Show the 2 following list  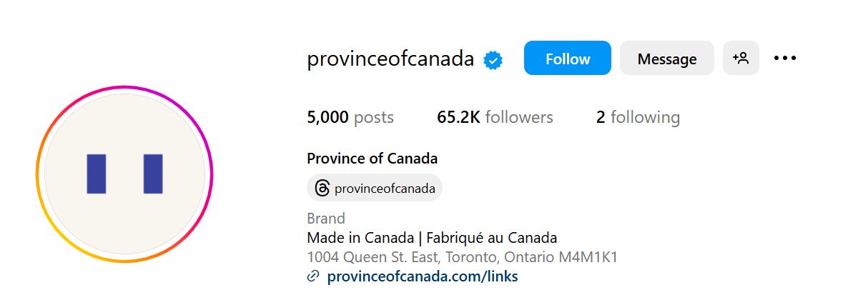point(638,117)
